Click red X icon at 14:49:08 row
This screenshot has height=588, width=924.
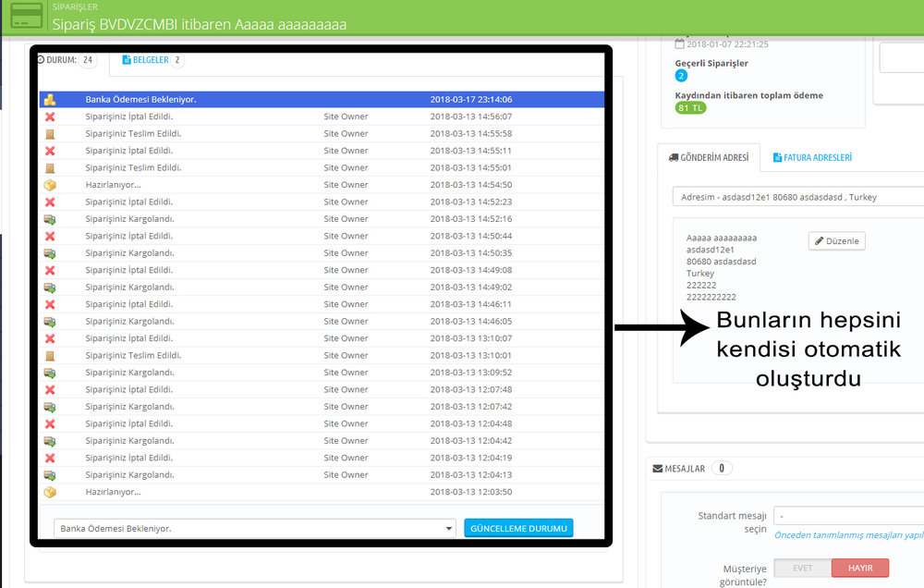[50, 271]
